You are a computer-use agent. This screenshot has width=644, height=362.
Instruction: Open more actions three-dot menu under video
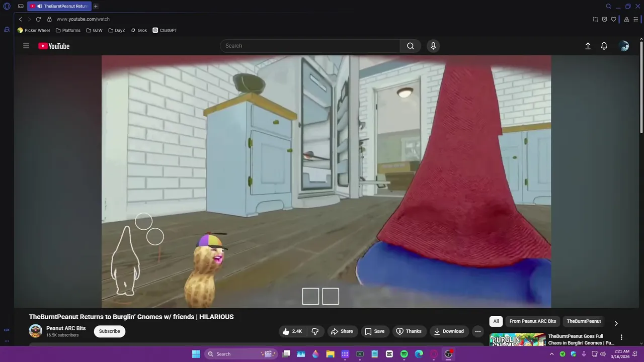pyautogui.click(x=478, y=331)
